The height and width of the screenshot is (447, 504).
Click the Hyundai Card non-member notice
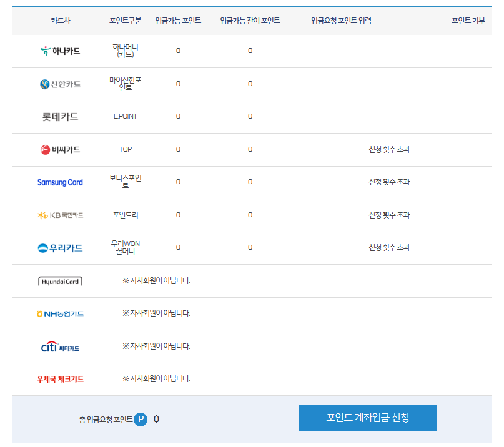(156, 281)
